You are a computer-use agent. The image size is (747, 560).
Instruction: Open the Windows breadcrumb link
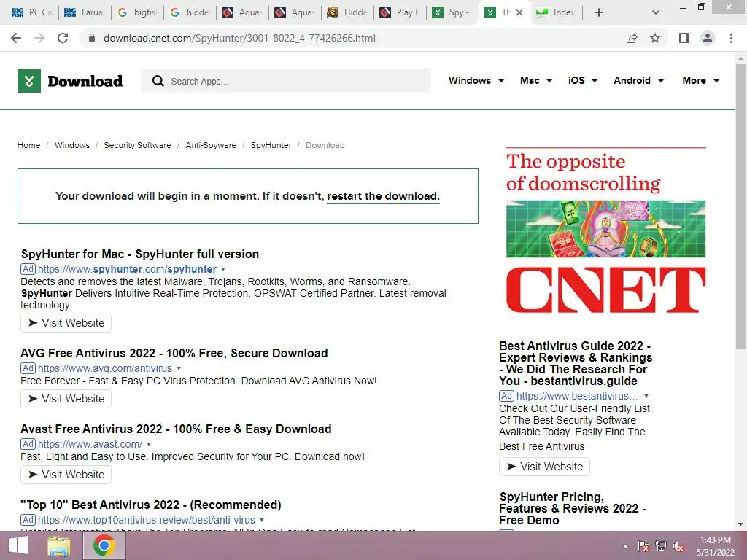click(72, 145)
